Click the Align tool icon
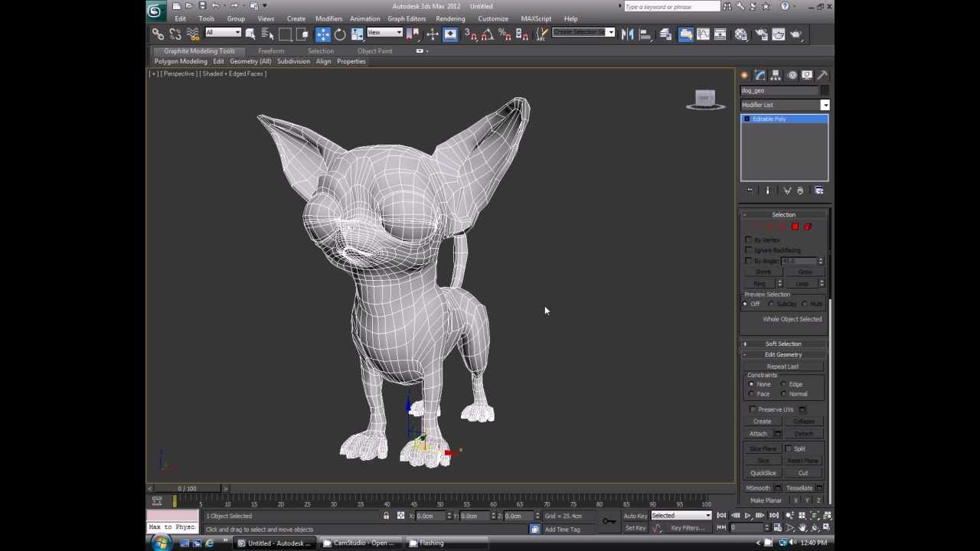Image resolution: width=980 pixels, height=551 pixels. 646,34
